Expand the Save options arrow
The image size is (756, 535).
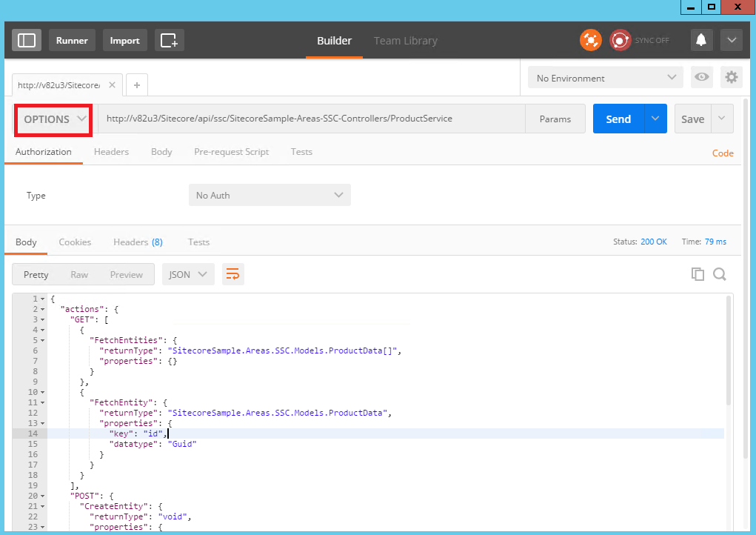722,119
